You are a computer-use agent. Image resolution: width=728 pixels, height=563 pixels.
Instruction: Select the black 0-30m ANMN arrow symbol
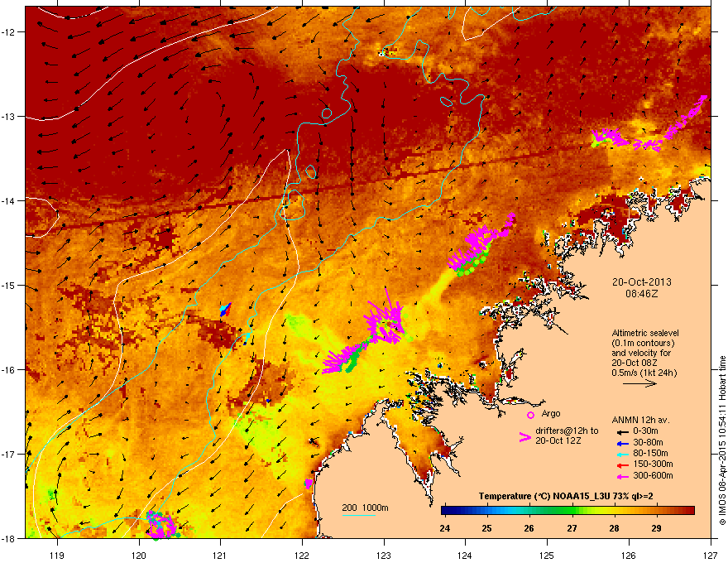point(622,432)
